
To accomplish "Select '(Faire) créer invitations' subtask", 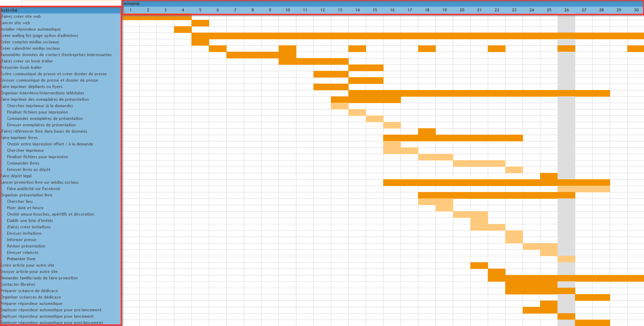I will 61,227.
